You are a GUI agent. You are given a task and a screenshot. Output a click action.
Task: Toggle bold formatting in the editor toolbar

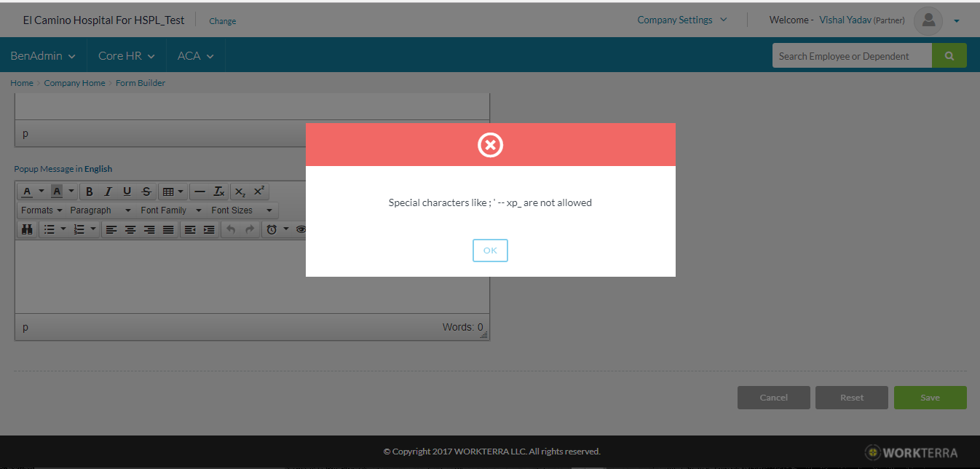click(x=90, y=192)
